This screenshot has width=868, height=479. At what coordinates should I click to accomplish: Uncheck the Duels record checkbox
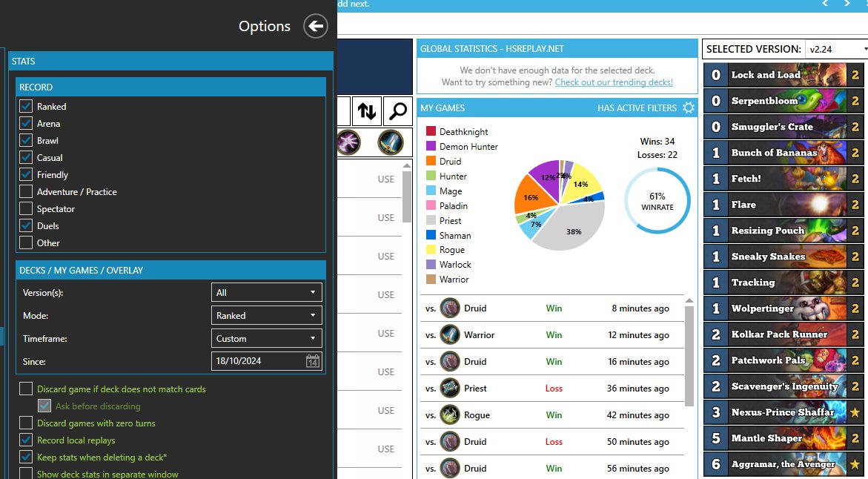[x=26, y=226]
